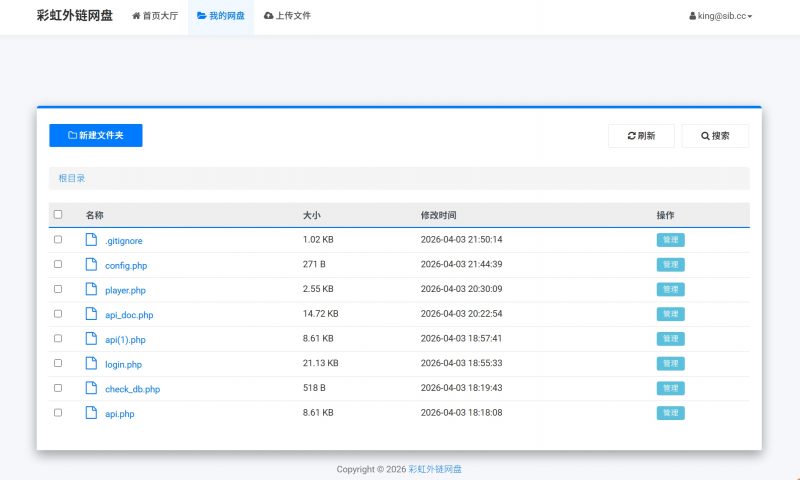
Task: Click the file icon next to api.php
Action: point(91,413)
